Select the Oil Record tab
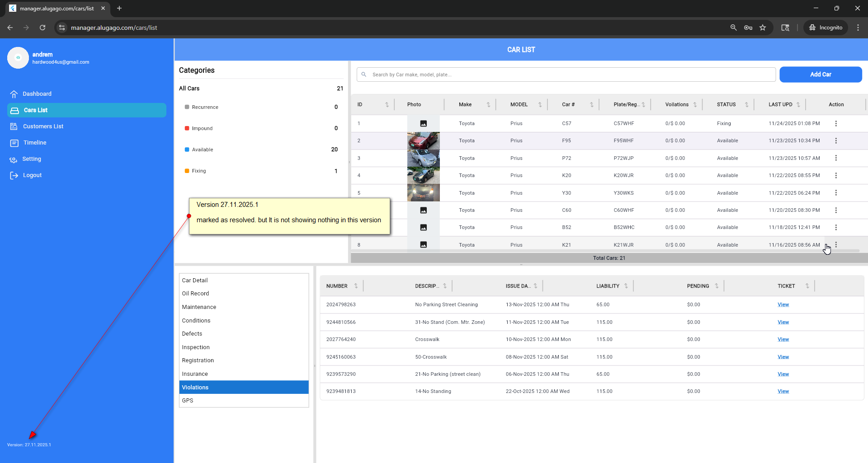This screenshot has height=463, width=868. (x=195, y=294)
